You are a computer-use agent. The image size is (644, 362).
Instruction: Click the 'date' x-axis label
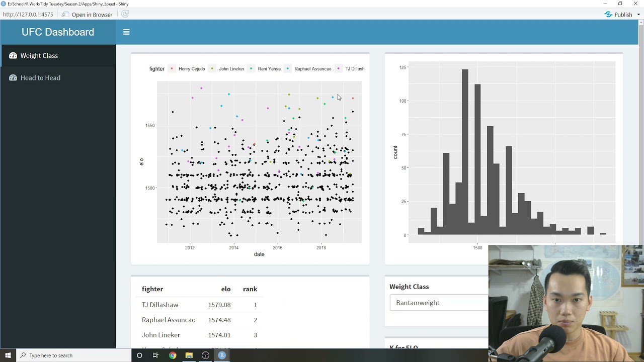[259, 254]
